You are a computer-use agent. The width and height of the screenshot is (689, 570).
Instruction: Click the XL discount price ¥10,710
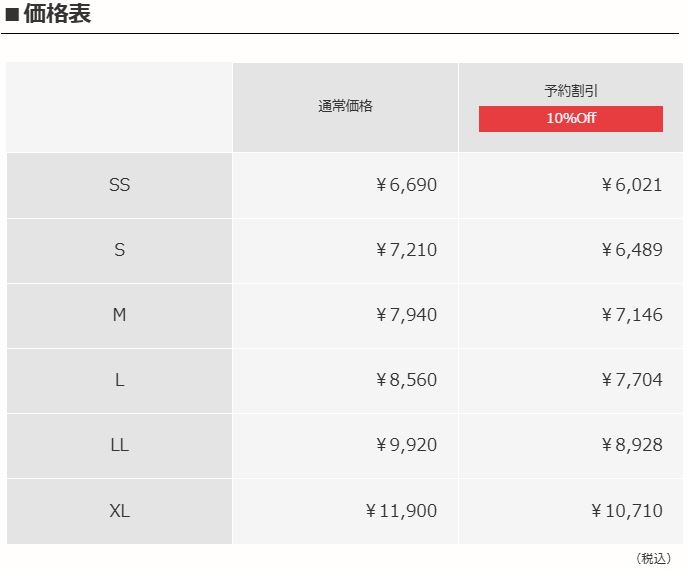tap(626, 511)
